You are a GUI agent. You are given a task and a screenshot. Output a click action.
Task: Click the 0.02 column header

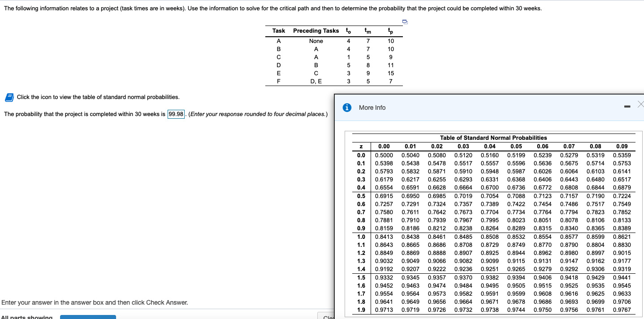(437, 146)
